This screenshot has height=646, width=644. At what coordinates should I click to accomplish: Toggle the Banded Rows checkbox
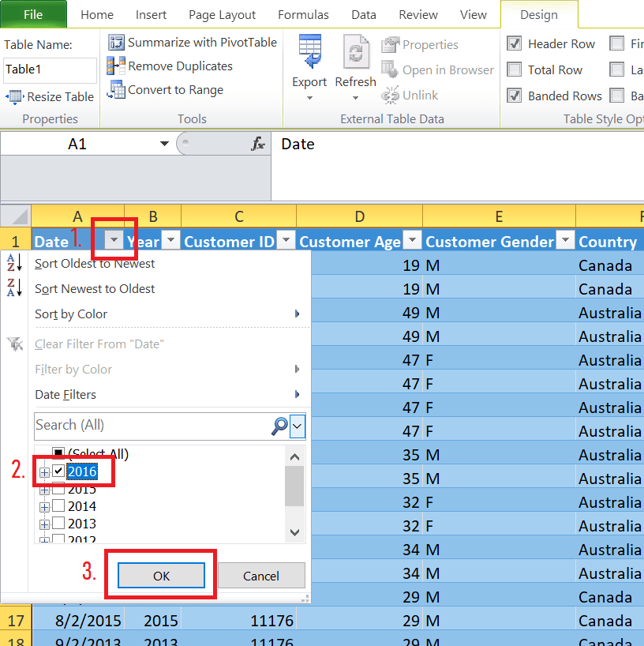click(x=515, y=96)
